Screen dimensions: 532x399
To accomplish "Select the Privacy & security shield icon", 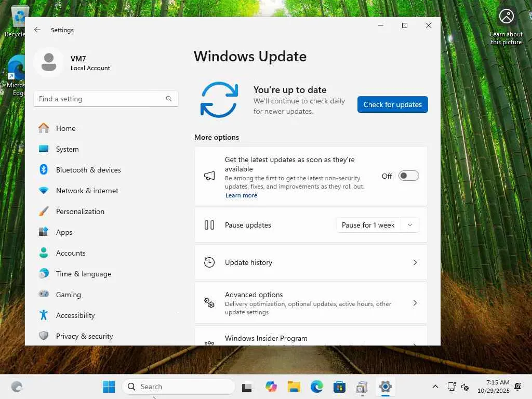I will pyautogui.click(x=44, y=336).
